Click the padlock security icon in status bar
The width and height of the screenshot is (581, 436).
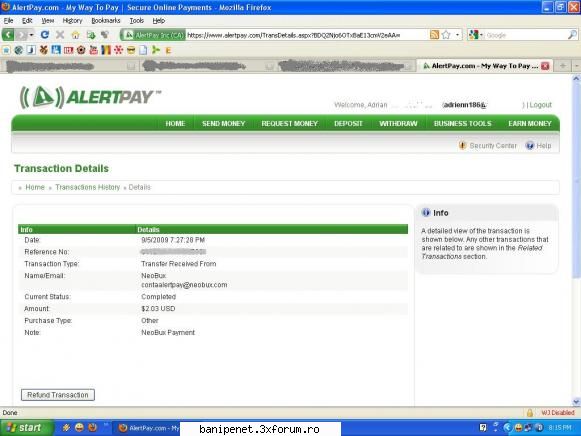530,413
